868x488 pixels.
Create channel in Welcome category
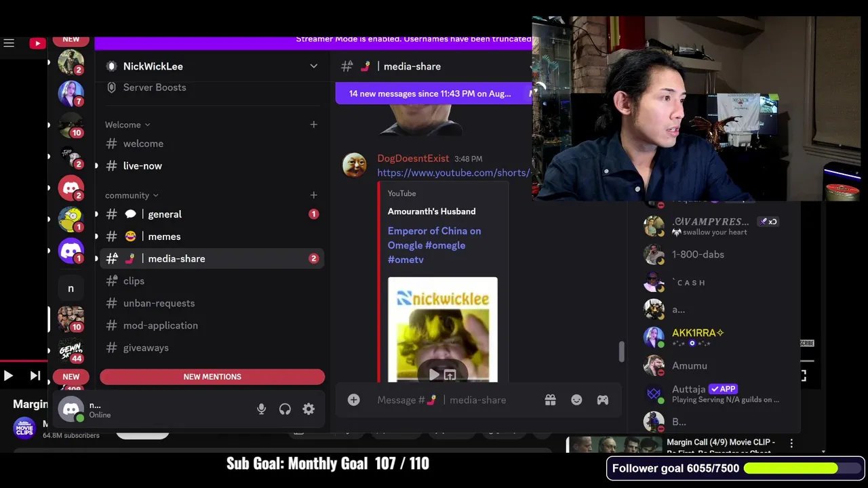(x=313, y=125)
